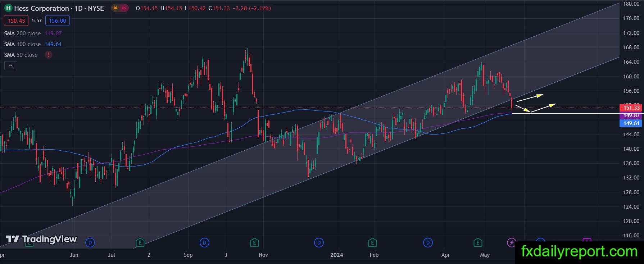This screenshot has height=264, width=644.
Task: Click the red 150.43 sell price button
Action: coord(16,21)
